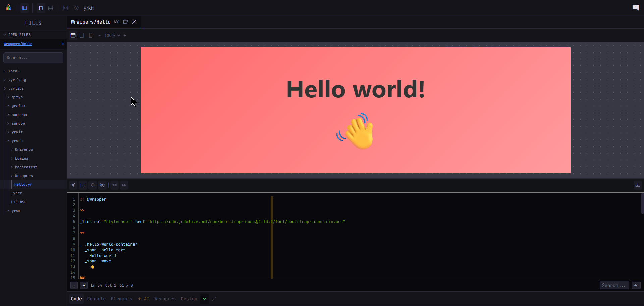The width and height of the screenshot is (644, 306).
Task: Click the code editor vertical scrollbar
Action: [x=642, y=204]
